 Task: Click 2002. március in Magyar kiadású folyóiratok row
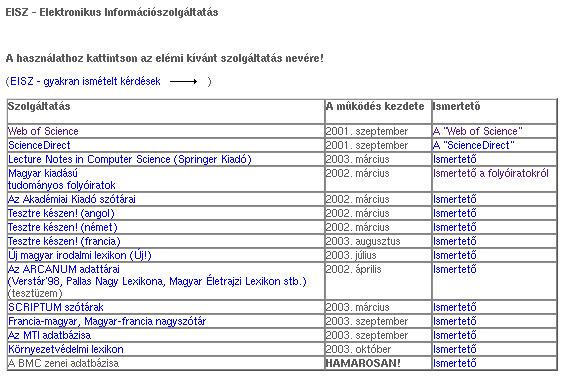(357, 174)
